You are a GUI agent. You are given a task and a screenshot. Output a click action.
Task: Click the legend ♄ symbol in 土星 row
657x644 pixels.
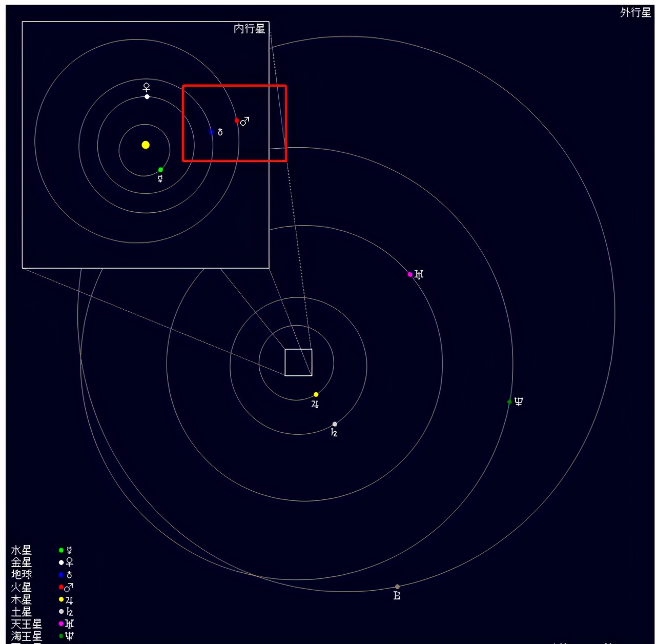69,612
